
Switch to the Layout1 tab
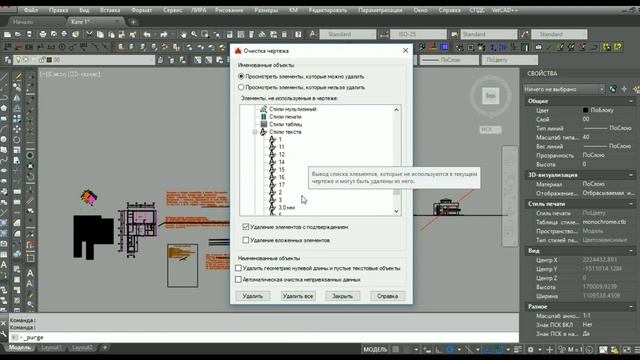pyautogui.click(x=51, y=348)
